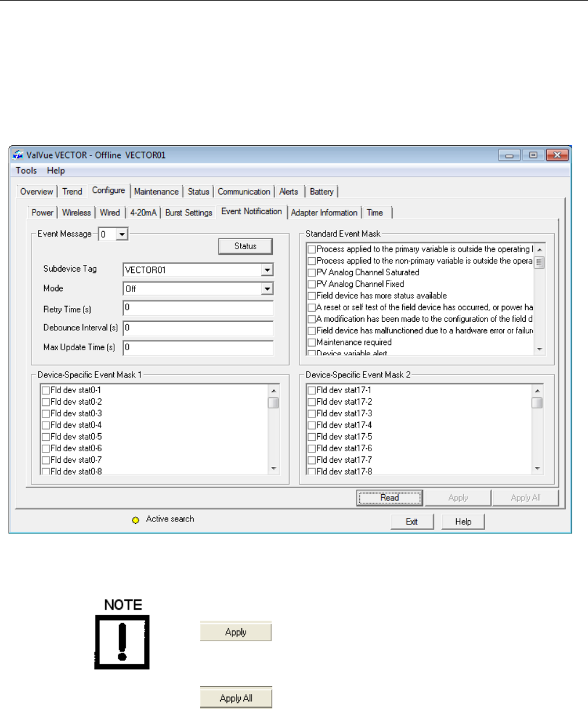This screenshot has width=588, height=709.
Task: Click into the Debounce Interval field
Action: click(x=198, y=328)
